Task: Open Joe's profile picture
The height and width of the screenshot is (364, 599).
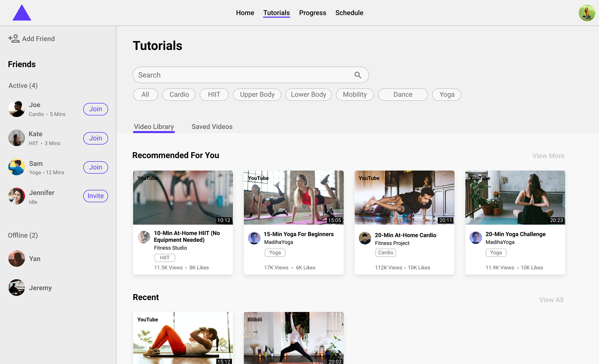Action: tap(17, 109)
